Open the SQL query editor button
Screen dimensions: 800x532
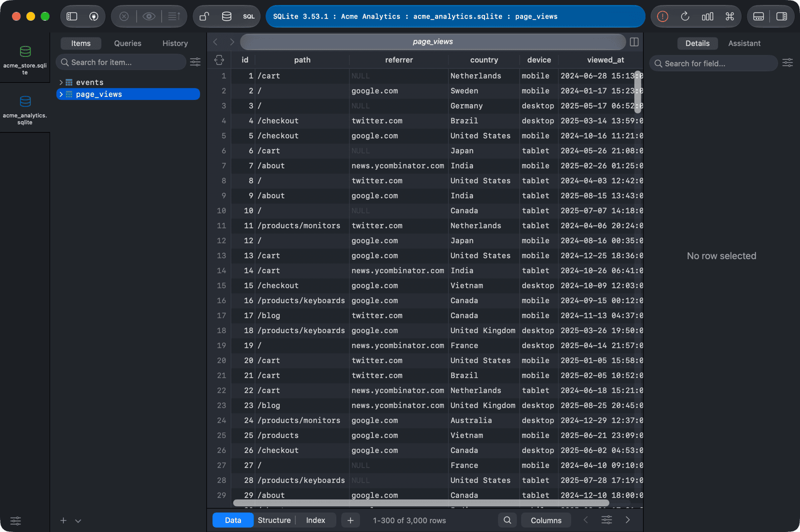pos(249,16)
